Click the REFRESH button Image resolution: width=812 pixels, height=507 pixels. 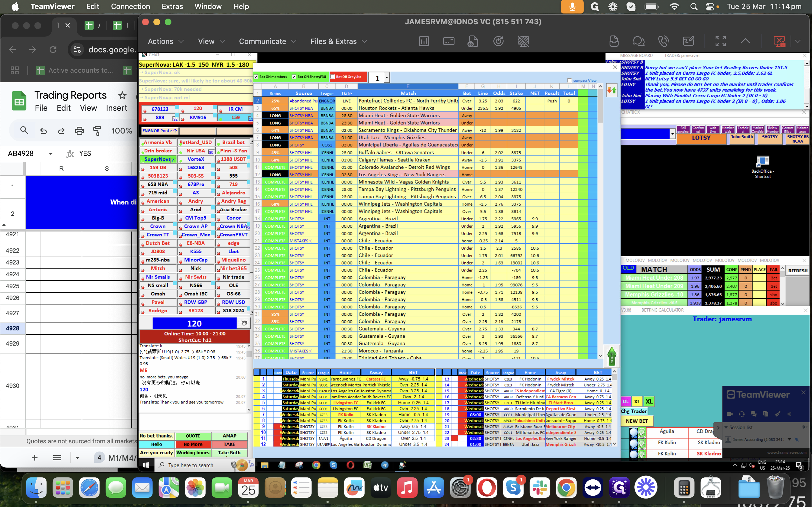[x=798, y=271]
